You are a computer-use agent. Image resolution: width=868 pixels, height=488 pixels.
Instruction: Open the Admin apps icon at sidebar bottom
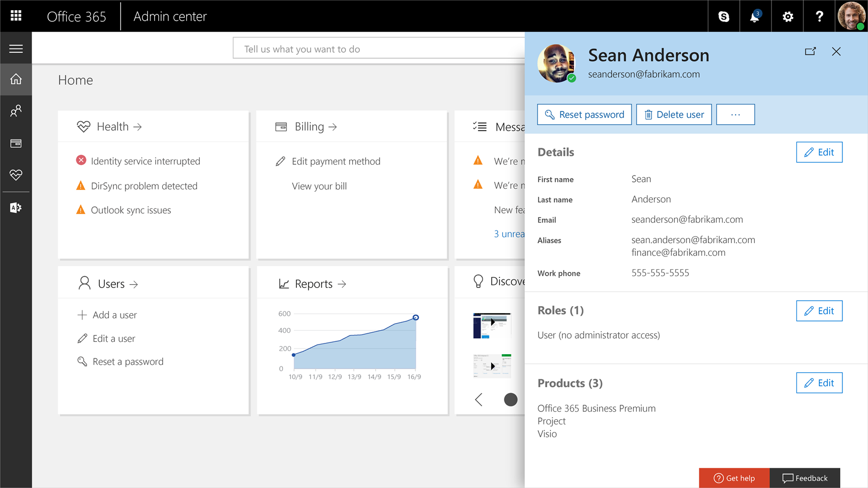[15, 207]
